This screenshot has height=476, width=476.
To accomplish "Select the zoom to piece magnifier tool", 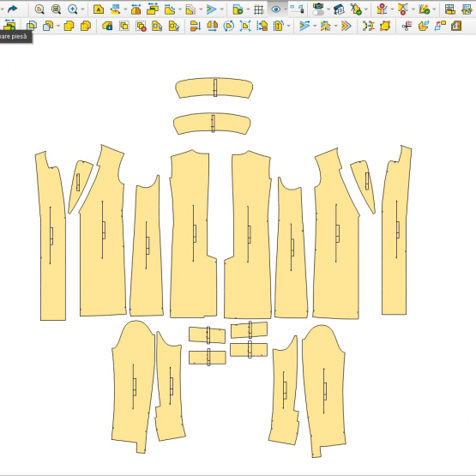I will [39, 9].
